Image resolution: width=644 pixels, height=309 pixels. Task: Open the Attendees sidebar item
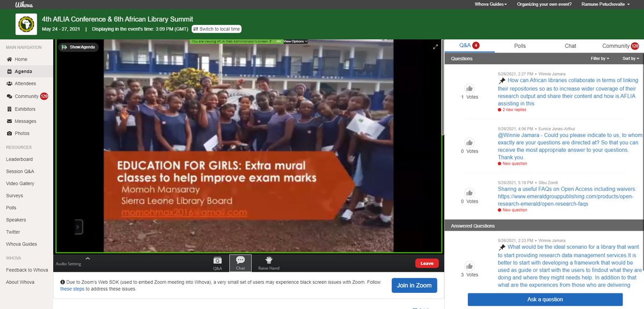tap(21, 84)
